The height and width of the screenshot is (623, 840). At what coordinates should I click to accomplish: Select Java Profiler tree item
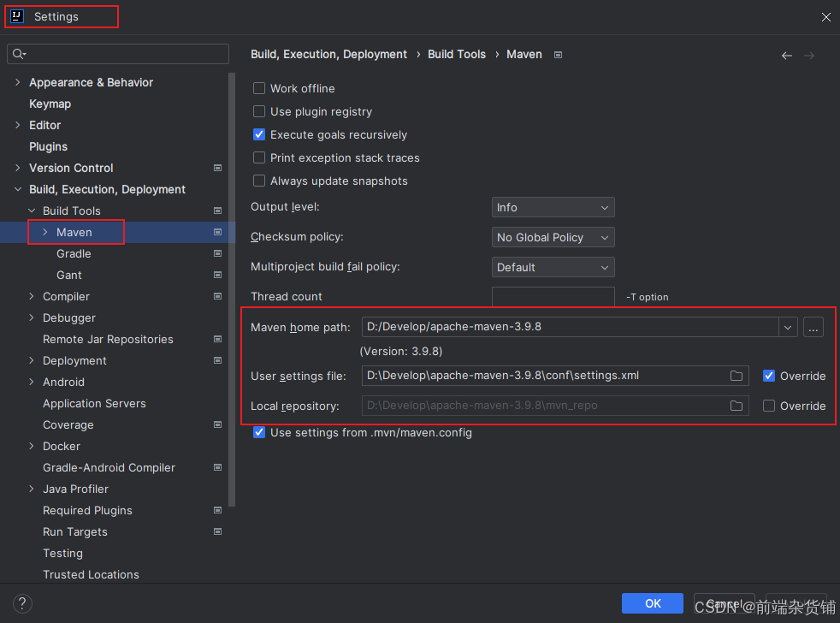pyautogui.click(x=75, y=489)
